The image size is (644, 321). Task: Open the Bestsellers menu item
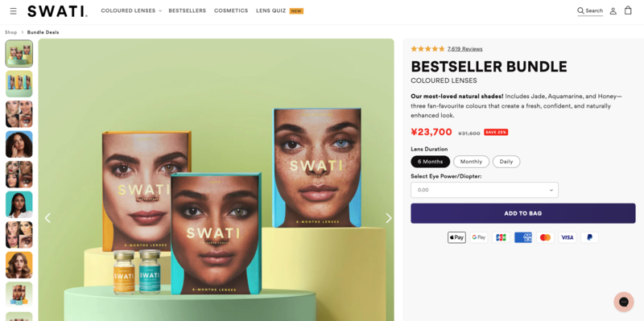(188, 10)
